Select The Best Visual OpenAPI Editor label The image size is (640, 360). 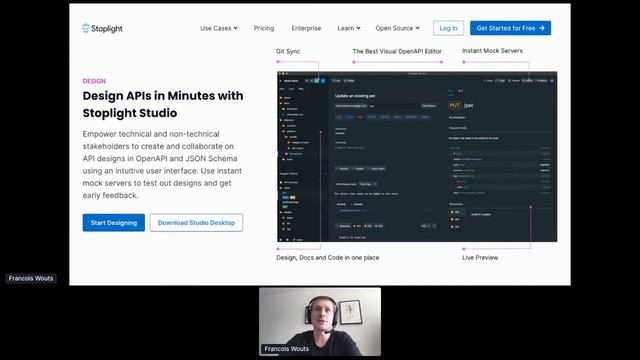(397, 51)
